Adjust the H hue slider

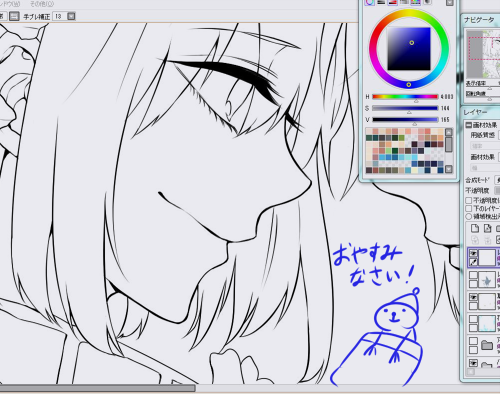405,97
